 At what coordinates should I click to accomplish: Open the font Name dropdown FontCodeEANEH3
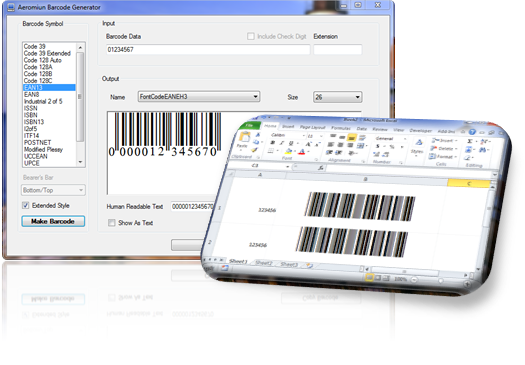(x=199, y=97)
